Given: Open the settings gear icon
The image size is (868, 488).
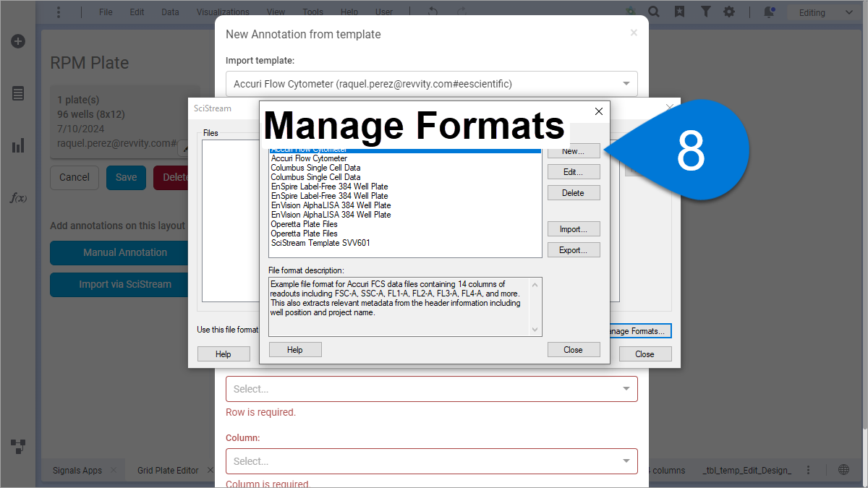Looking at the screenshot, I should (729, 12).
